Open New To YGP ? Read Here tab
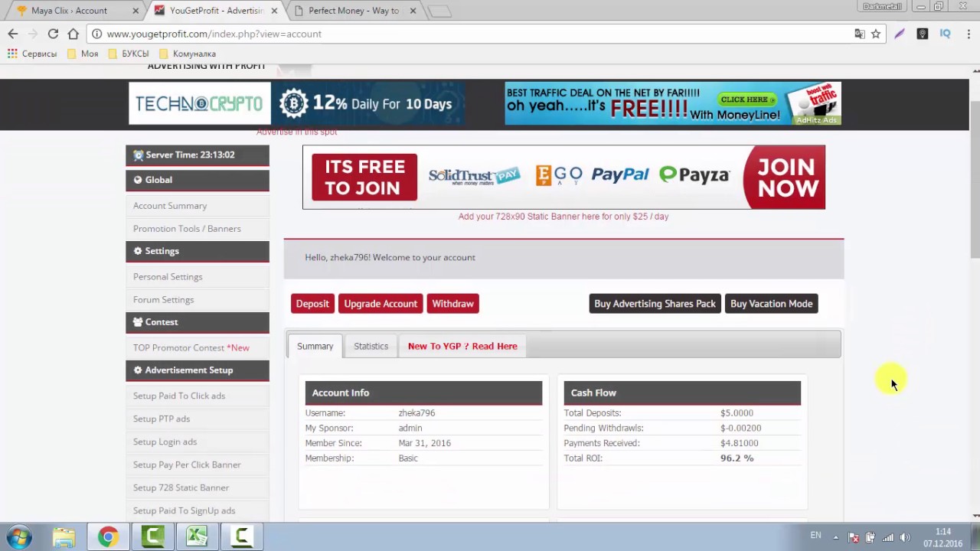This screenshot has width=980, height=551. click(462, 346)
